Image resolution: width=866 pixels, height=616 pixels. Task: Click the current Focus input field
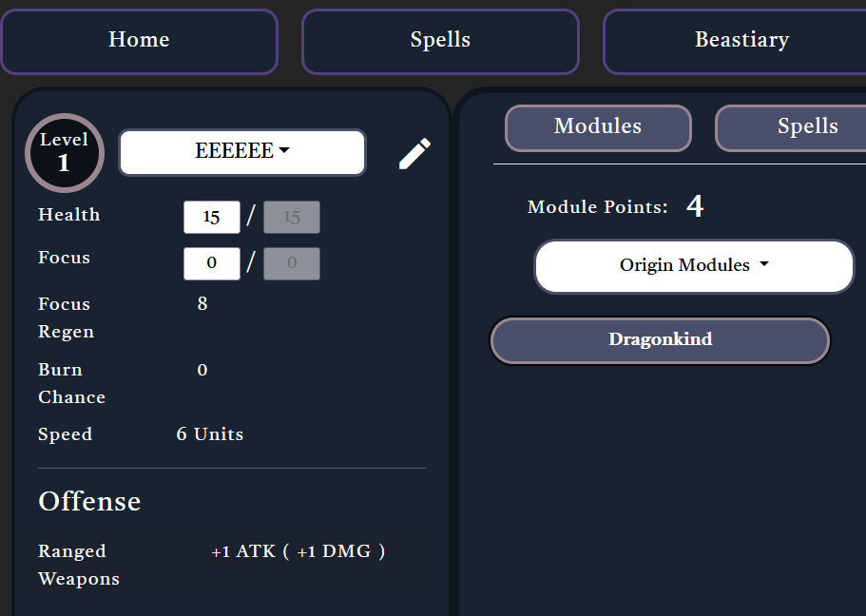click(212, 263)
